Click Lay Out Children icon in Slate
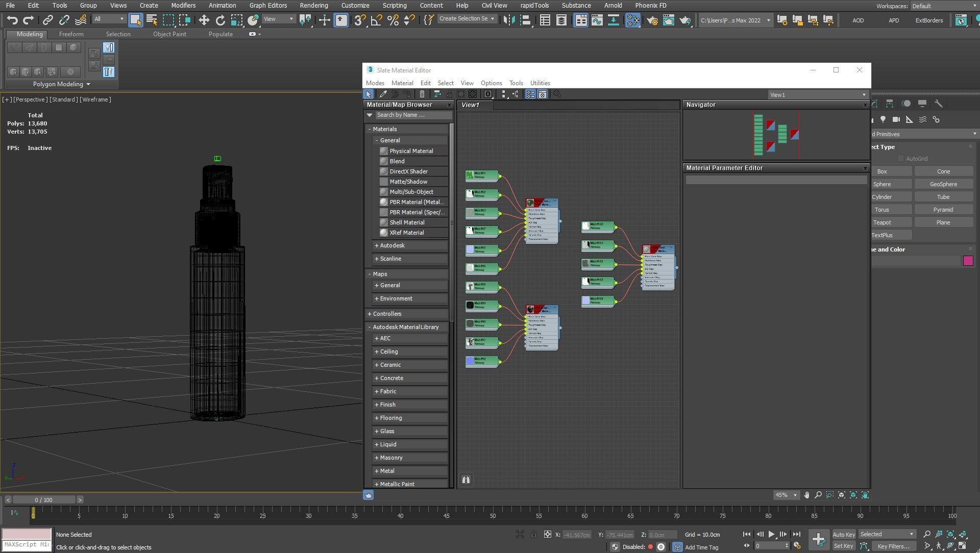 516,94
